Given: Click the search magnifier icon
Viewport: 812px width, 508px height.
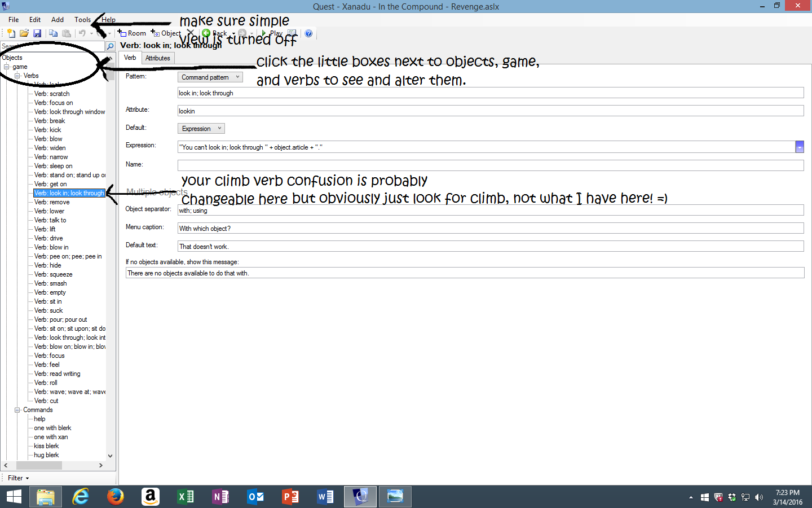Looking at the screenshot, I should coord(111,46).
